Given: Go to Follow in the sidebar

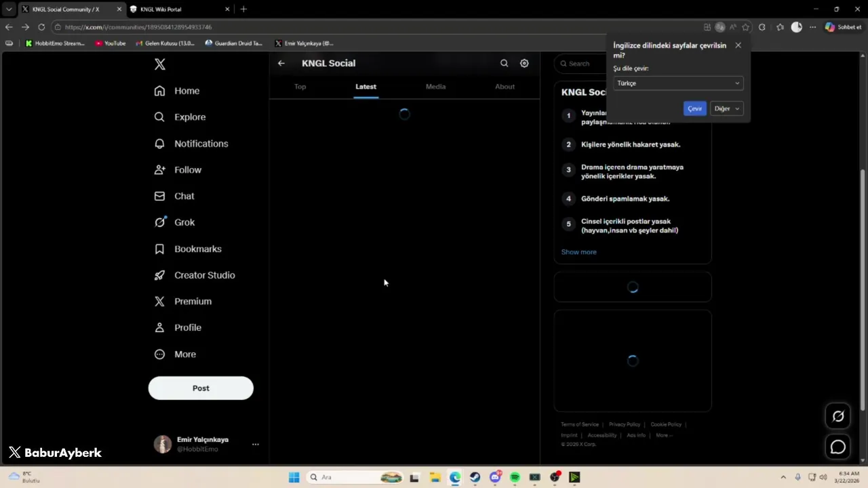Looking at the screenshot, I should click(x=178, y=170).
